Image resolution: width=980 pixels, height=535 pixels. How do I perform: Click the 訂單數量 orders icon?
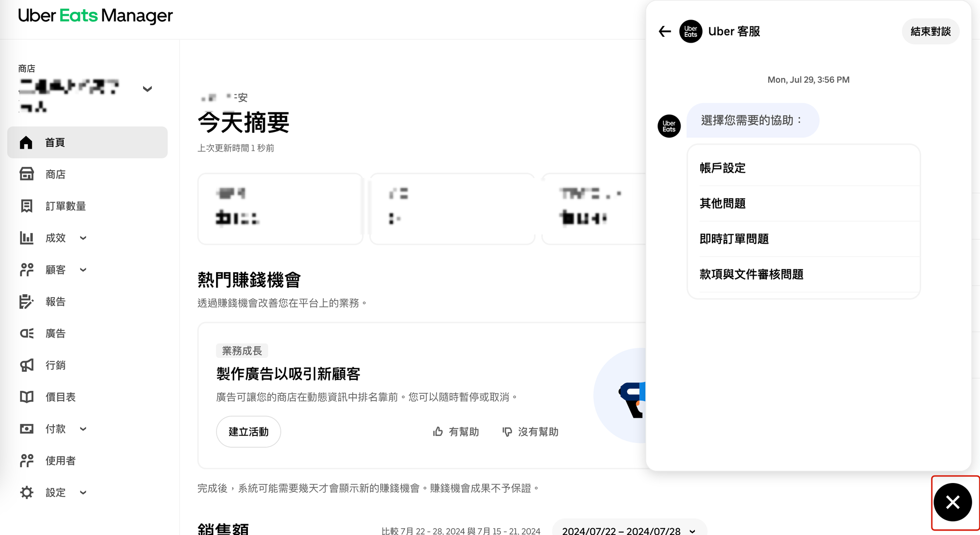coord(26,206)
